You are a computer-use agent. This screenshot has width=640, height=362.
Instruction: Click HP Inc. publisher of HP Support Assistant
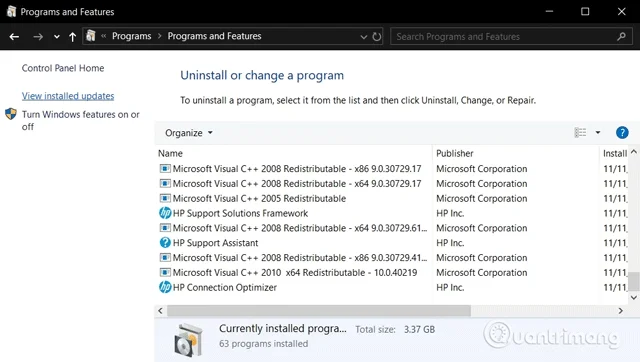(x=450, y=243)
